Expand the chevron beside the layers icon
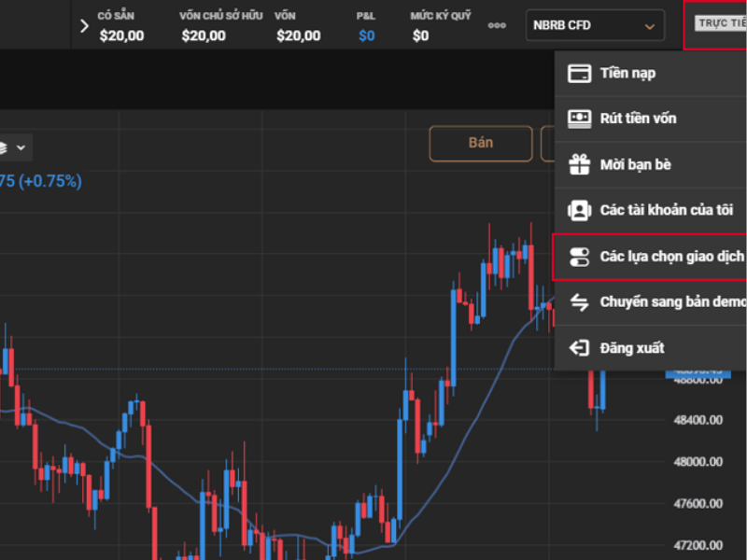This screenshot has width=747, height=560. click(x=21, y=147)
